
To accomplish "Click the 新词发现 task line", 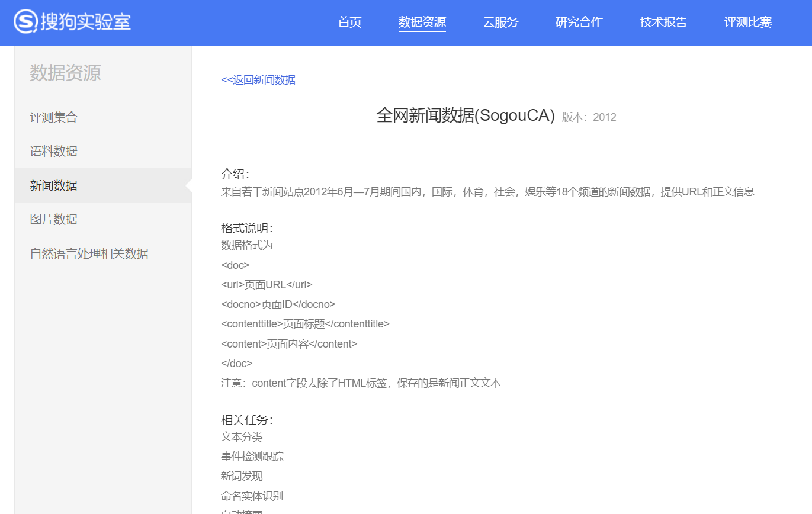I will pyautogui.click(x=242, y=476).
